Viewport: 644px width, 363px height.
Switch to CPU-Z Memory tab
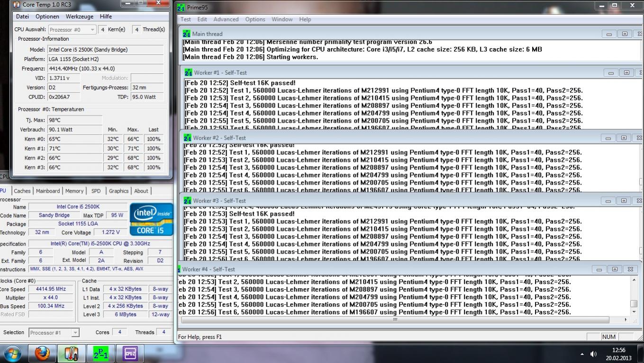74,191
